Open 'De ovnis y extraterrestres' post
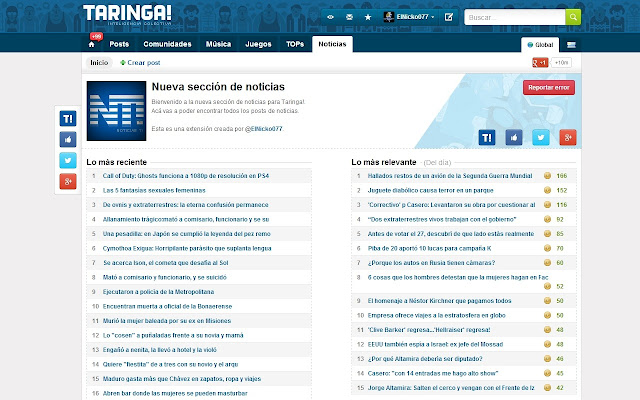Screen dimensions: 640x400 (186, 205)
